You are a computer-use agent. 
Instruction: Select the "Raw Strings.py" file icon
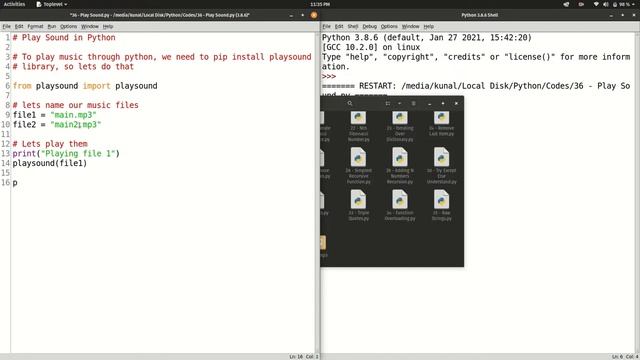442,200
